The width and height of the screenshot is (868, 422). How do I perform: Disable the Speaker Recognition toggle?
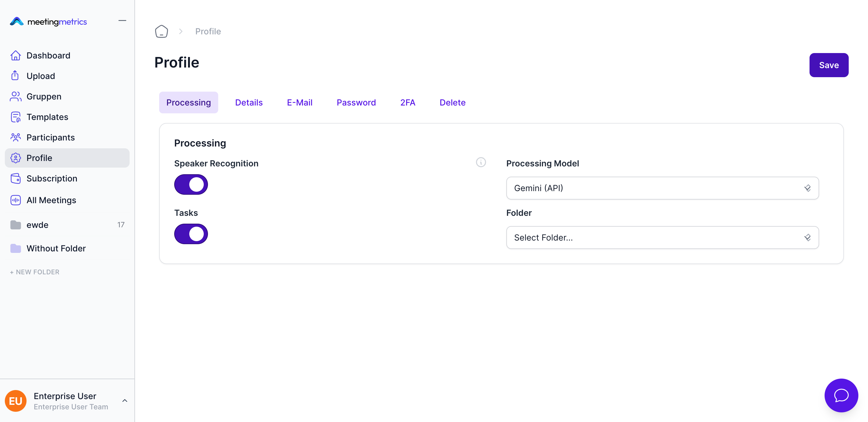coord(191,184)
